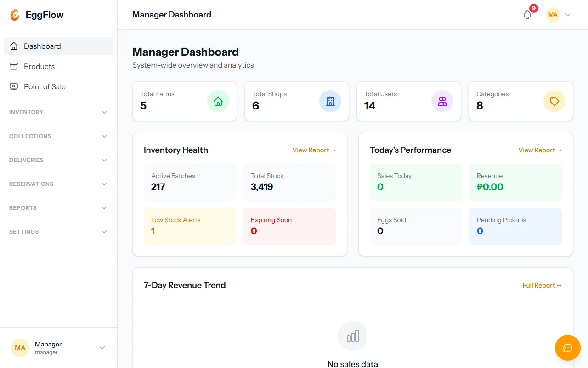Open the header account dropdown chevron
Image resolution: width=588 pixels, height=368 pixels.
pyautogui.click(x=568, y=15)
